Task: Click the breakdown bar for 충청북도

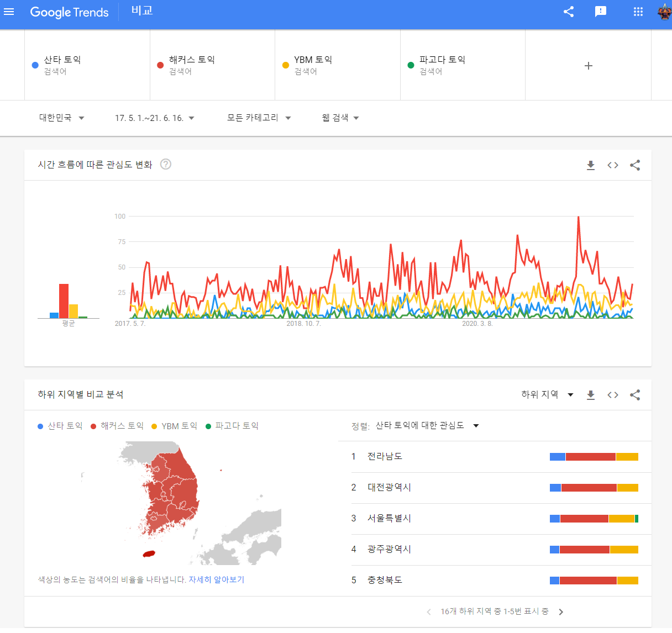Action: [x=594, y=581]
